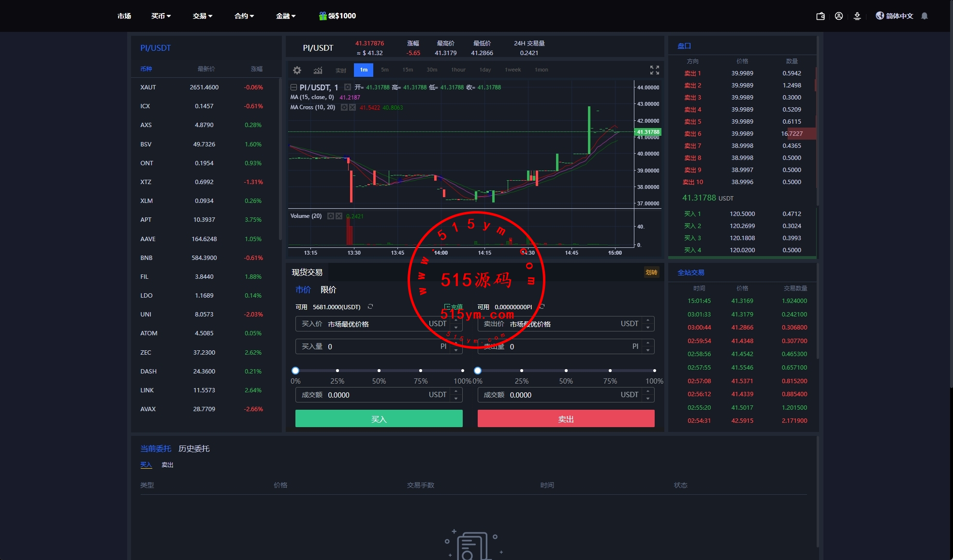Enter fullscreen chart mode

click(654, 70)
